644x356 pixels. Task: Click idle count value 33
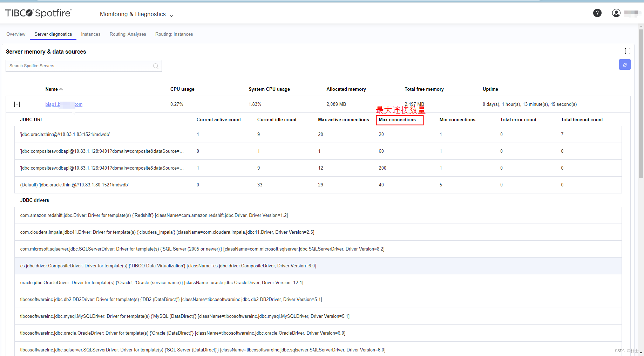[260, 185]
